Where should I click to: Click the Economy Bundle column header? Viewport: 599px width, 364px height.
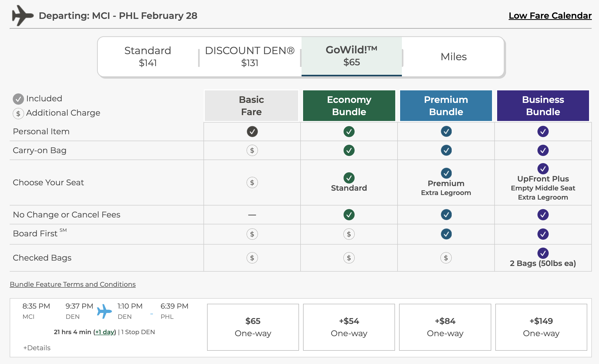tap(349, 106)
